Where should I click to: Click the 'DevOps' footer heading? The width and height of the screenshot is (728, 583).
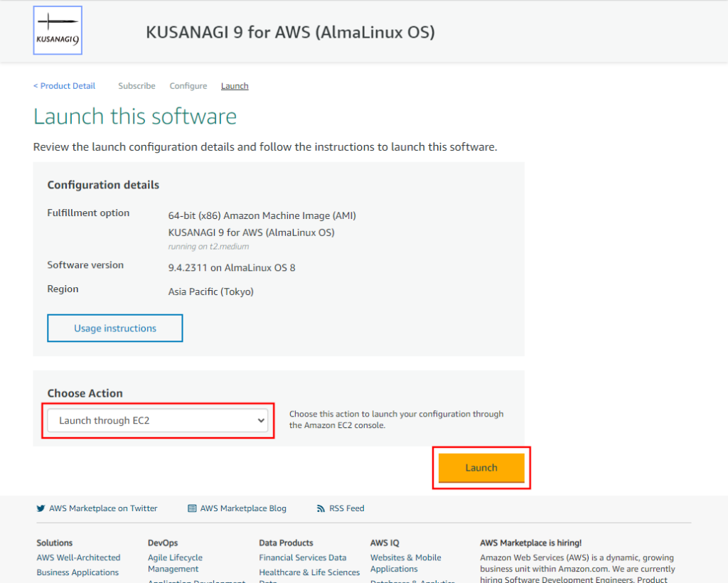(x=163, y=542)
